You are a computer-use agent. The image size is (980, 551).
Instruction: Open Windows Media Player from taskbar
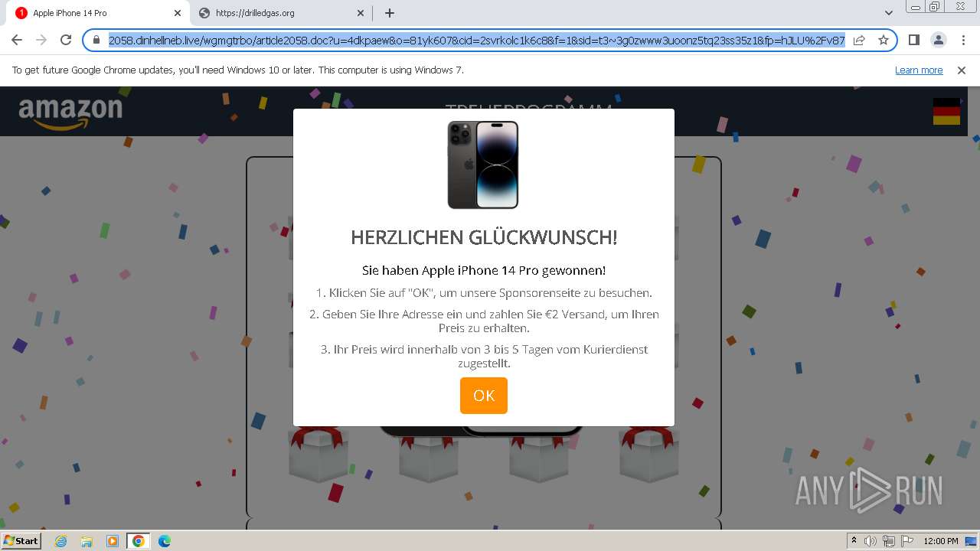pos(113,541)
